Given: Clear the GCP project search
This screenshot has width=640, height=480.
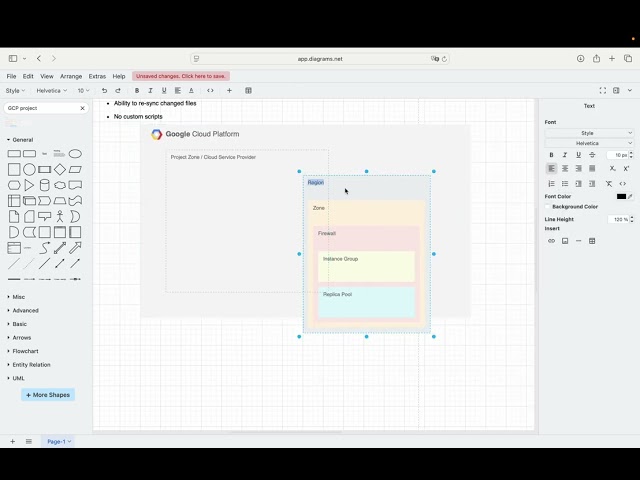Looking at the screenshot, I should click(82, 108).
